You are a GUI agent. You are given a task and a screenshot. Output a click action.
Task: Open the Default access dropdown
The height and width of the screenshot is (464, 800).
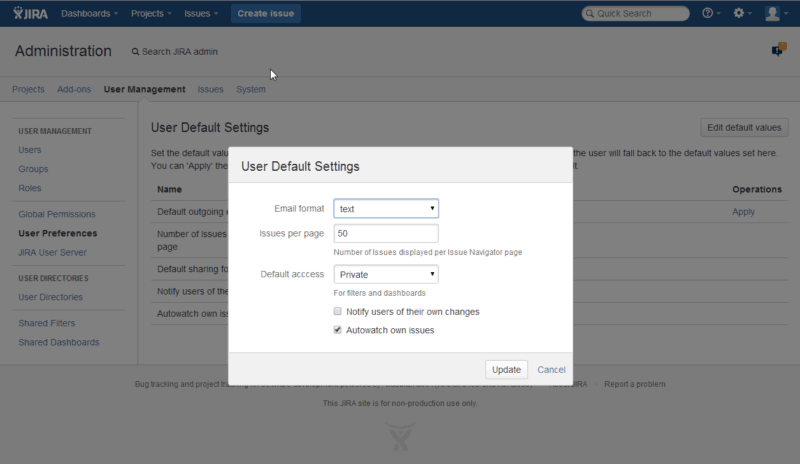pyautogui.click(x=386, y=274)
